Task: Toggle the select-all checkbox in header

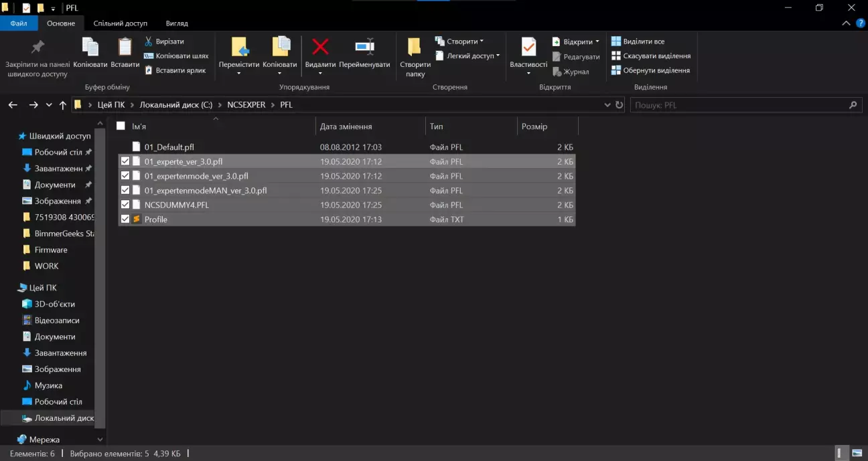Action: tap(121, 126)
